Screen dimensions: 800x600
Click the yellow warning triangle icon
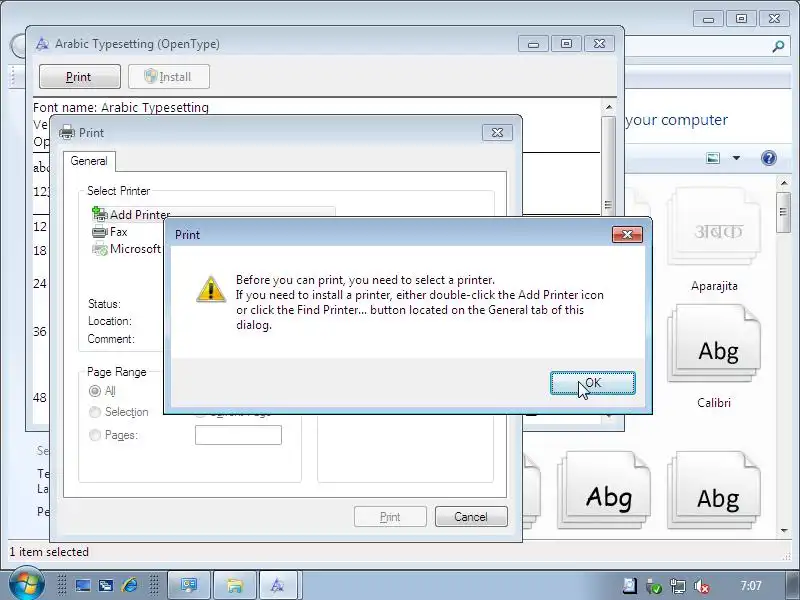pyautogui.click(x=211, y=289)
